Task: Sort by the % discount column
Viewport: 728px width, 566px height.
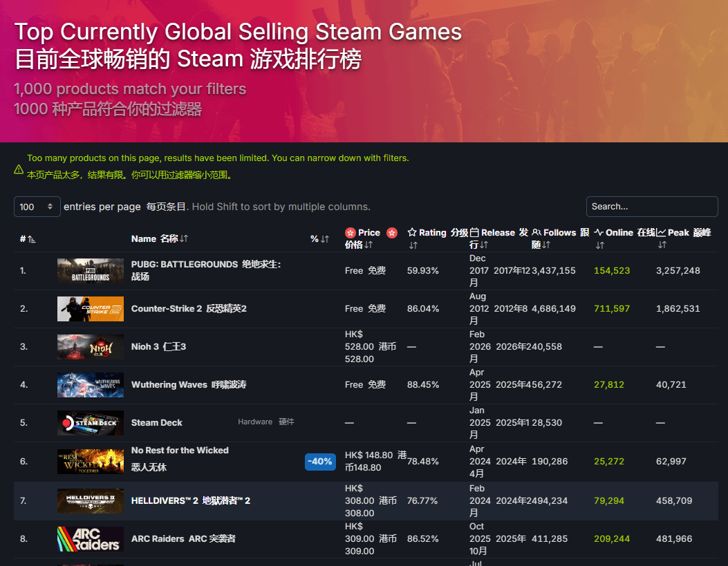Action: pos(319,239)
